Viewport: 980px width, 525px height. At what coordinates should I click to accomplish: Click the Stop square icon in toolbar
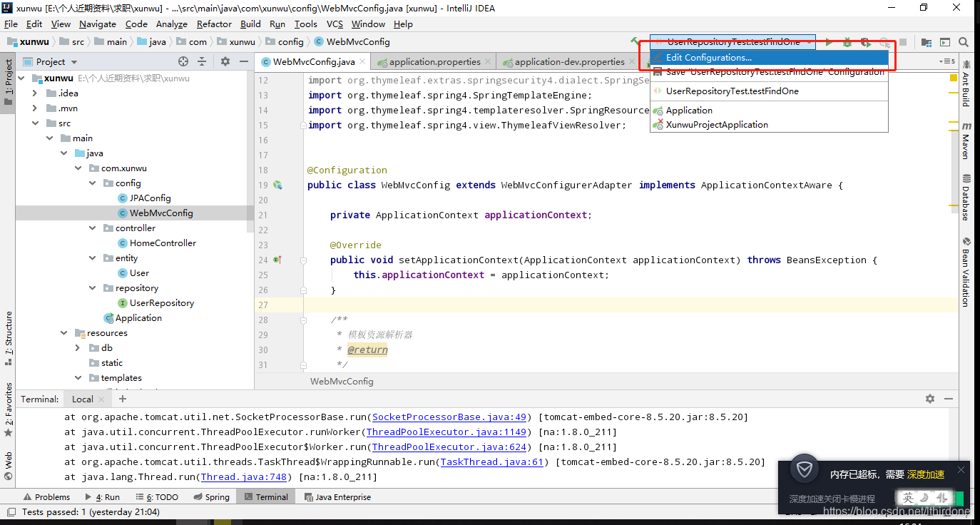pyautogui.click(x=903, y=42)
